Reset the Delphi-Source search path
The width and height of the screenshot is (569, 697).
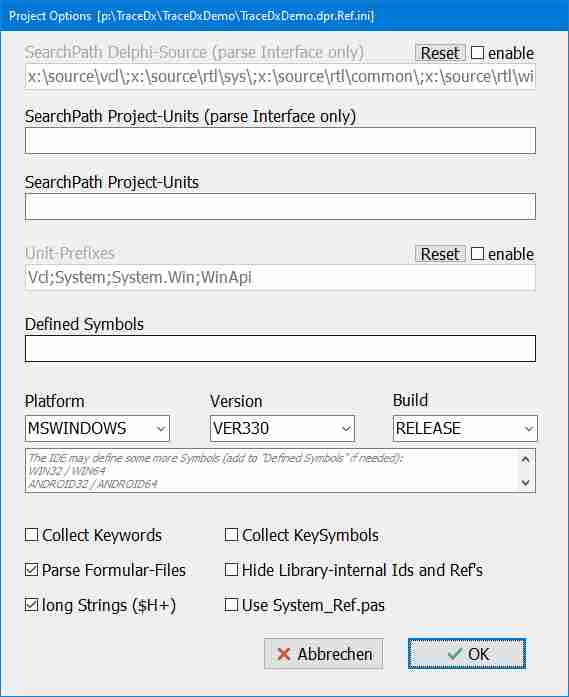(x=440, y=53)
